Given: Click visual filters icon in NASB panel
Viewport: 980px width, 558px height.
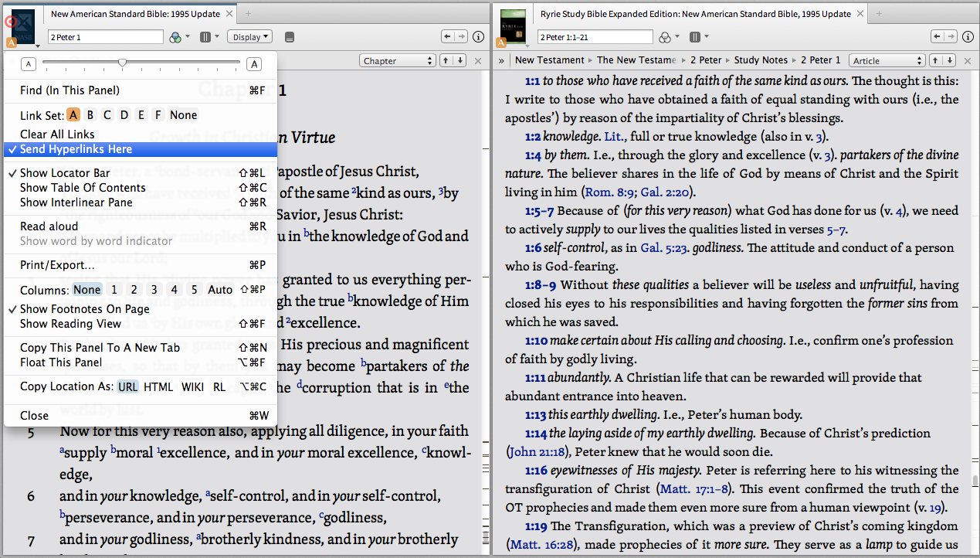Looking at the screenshot, I should (175, 37).
